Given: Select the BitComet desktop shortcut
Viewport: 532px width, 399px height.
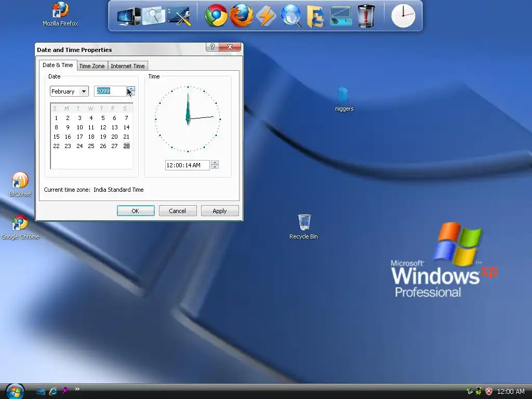Looking at the screenshot, I should point(20,184).
